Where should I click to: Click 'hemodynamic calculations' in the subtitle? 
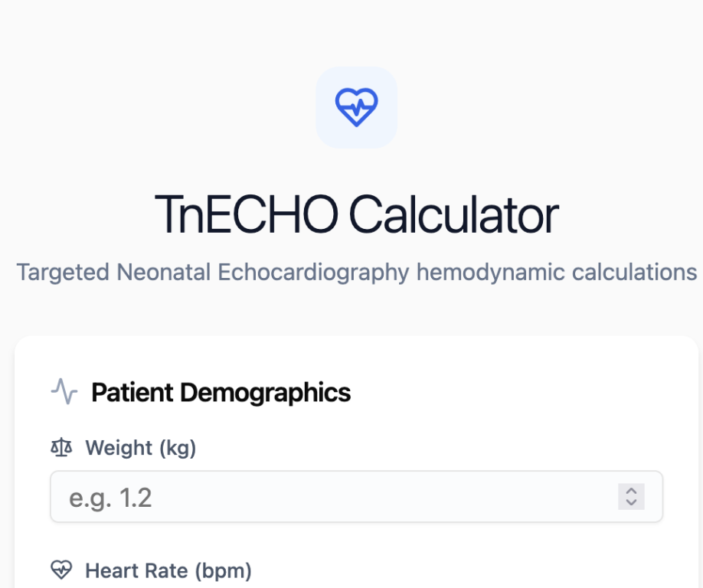coord(557,272)
